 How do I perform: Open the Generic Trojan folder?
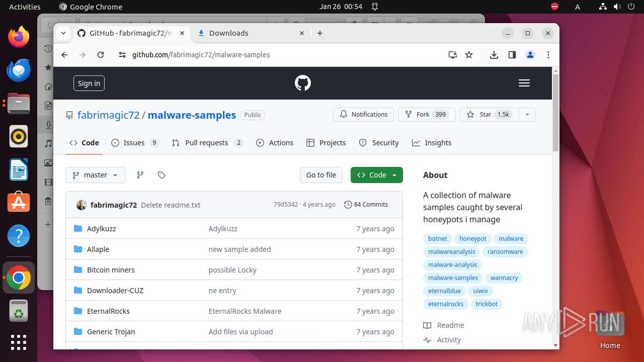(x=111, y=332)
